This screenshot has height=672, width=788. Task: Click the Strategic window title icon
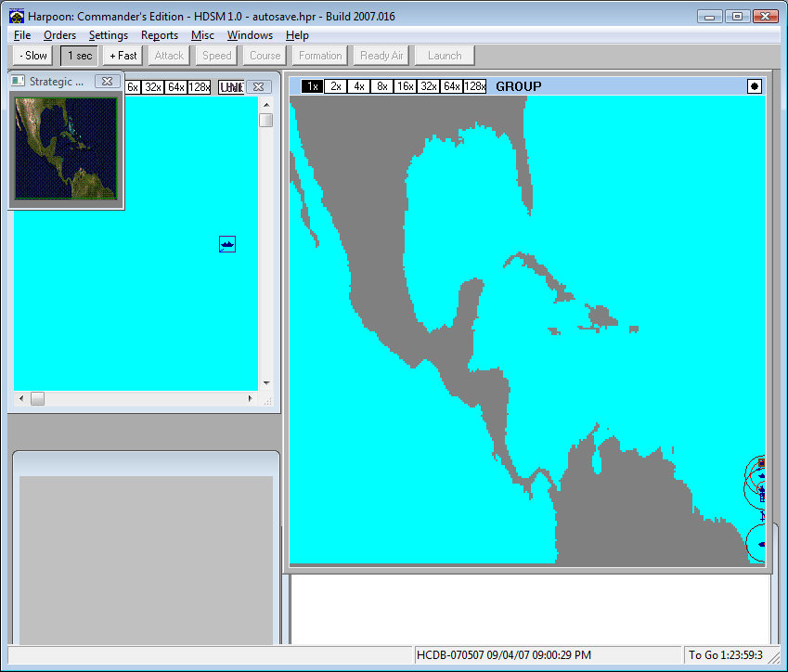click(x=18, y=81)
